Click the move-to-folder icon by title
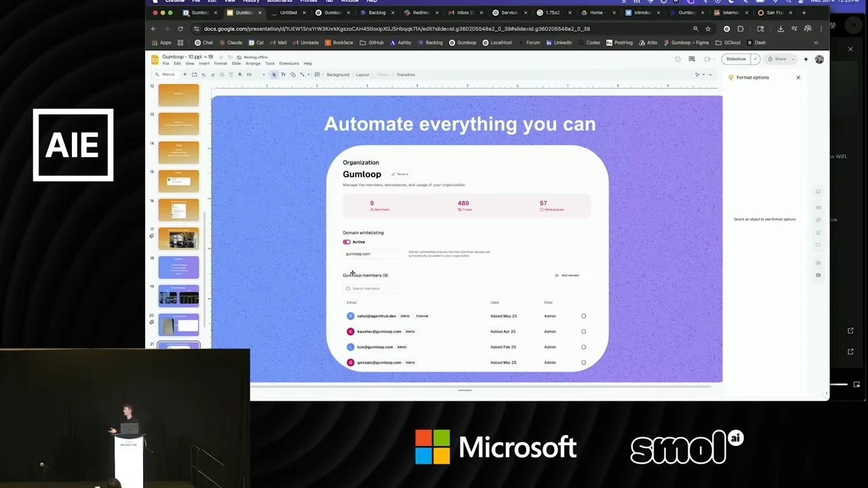 [231, 57]
